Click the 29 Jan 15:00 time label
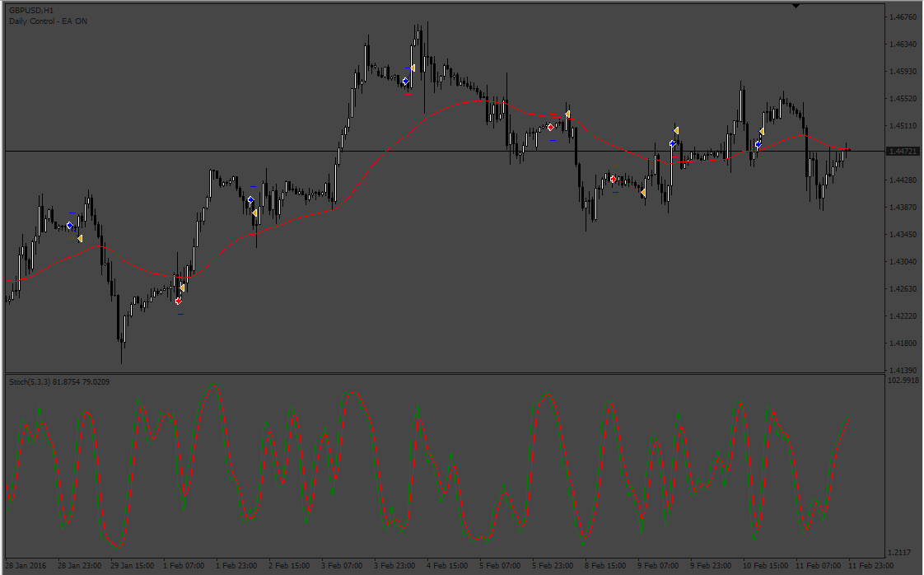Screen dimensions: 924x575 point(132,566)
